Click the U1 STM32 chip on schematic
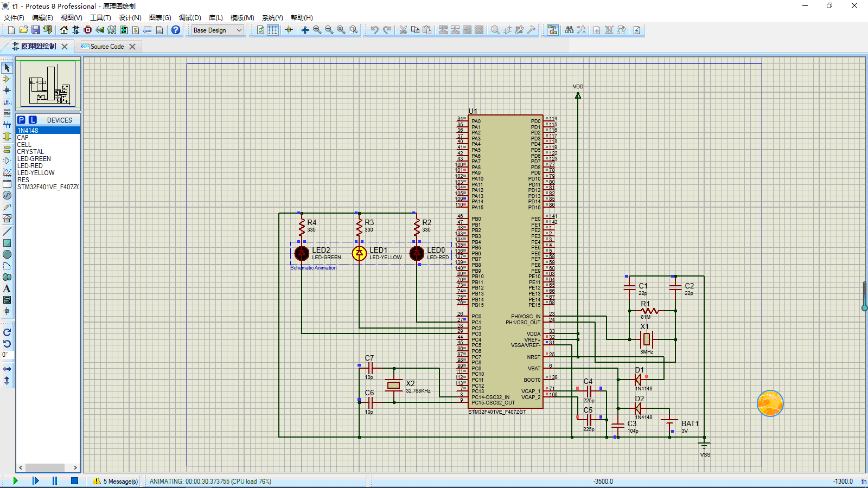Viewport: 868px width, 488px height. tap(506, 261)
